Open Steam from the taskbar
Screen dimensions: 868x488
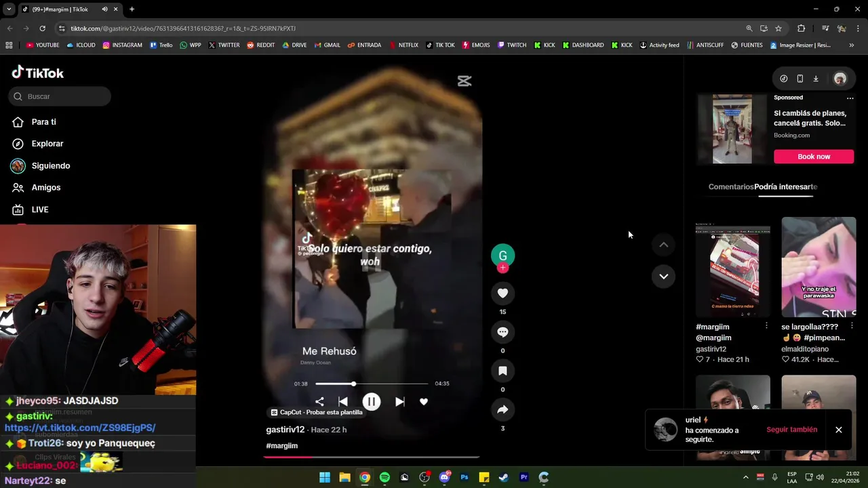[x=504, y=477]
